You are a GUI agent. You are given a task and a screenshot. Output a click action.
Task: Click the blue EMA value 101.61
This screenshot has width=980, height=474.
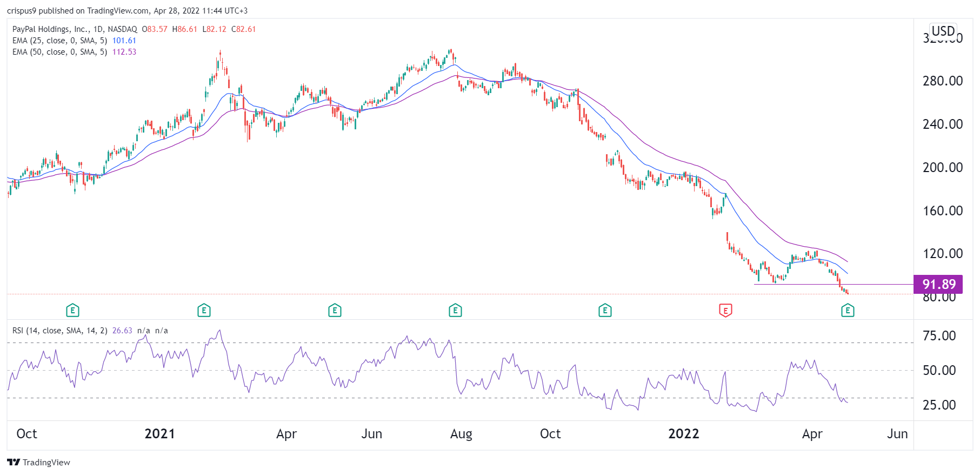(124, 41)
